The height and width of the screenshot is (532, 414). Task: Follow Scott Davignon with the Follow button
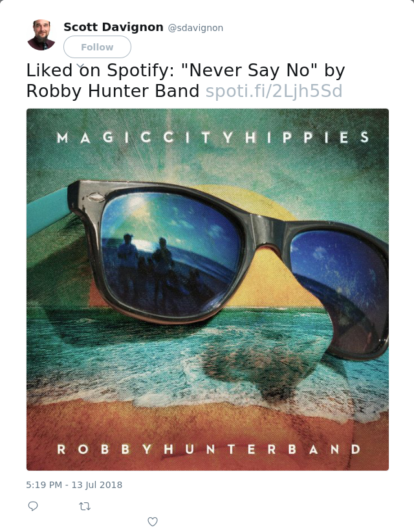(x=97, y=47)
